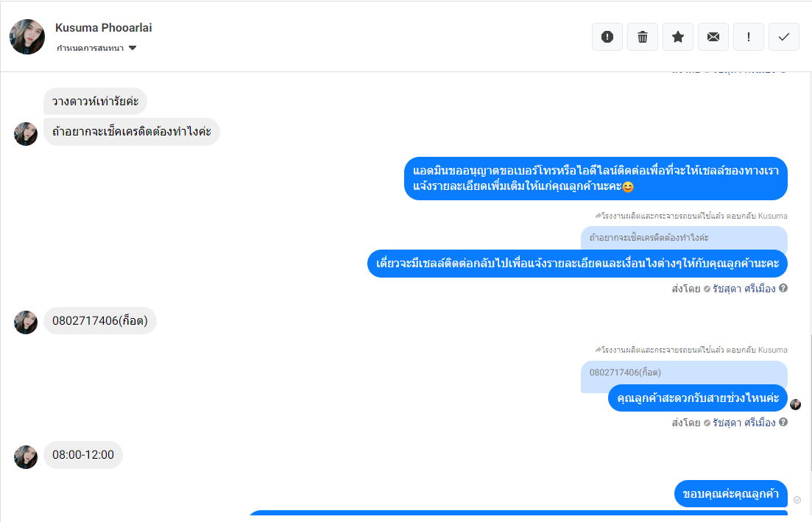Viewport: 812px width, 522px height.
Task: Mark conversation as spam with exclamation circle icon
Action: [x=607, y=37]
